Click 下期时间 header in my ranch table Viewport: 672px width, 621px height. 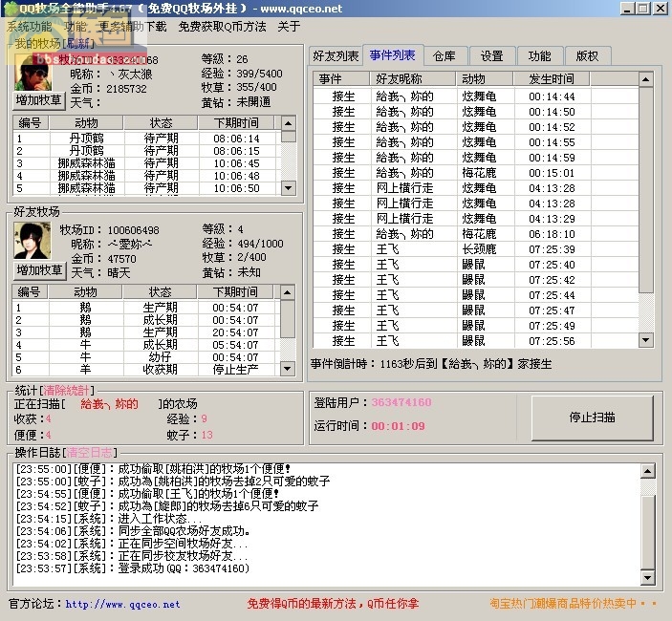click(x=236, y=123)
